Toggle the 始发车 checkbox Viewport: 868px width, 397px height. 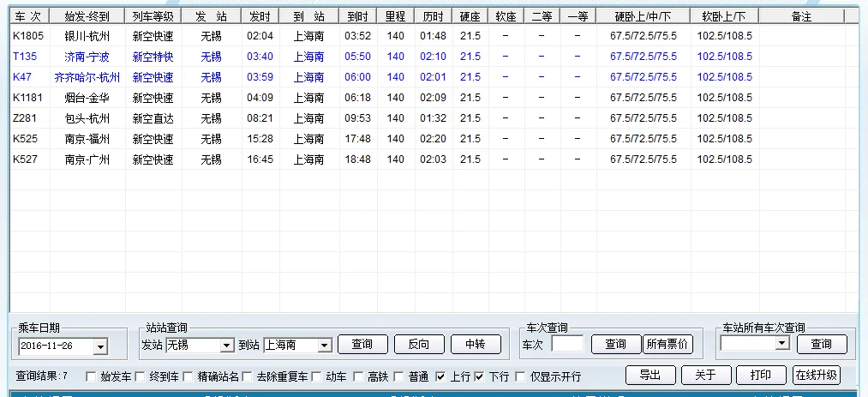(x=91, y=377)
